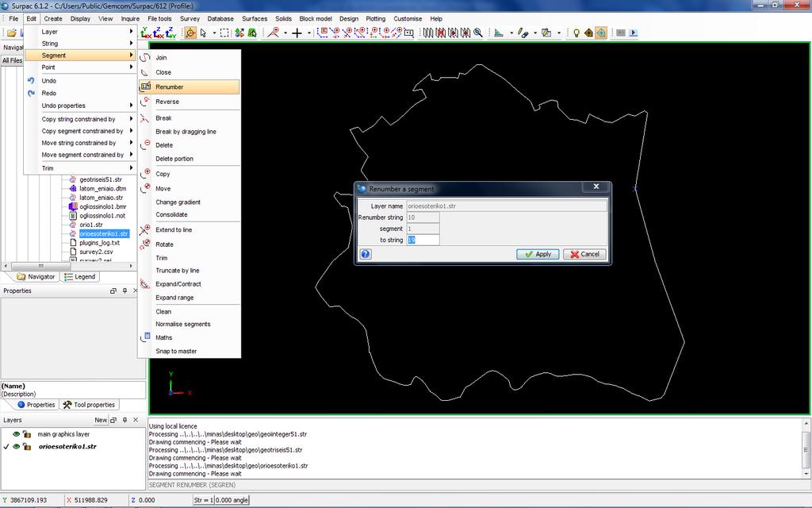Open the Layer submenu in Edit menu
Viewport: 812px width, 508px height.
80,32
